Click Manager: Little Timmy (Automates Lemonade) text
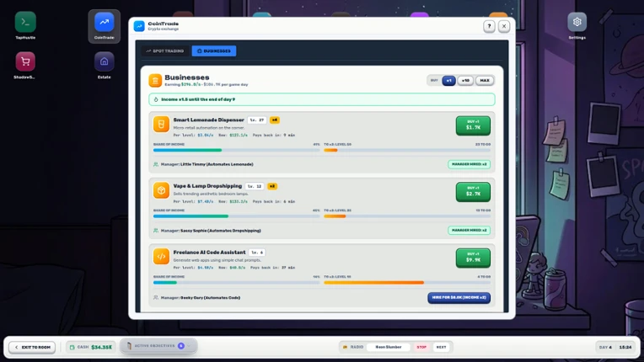Viewport: 644px width, 362px height. (x=207, y=164)
